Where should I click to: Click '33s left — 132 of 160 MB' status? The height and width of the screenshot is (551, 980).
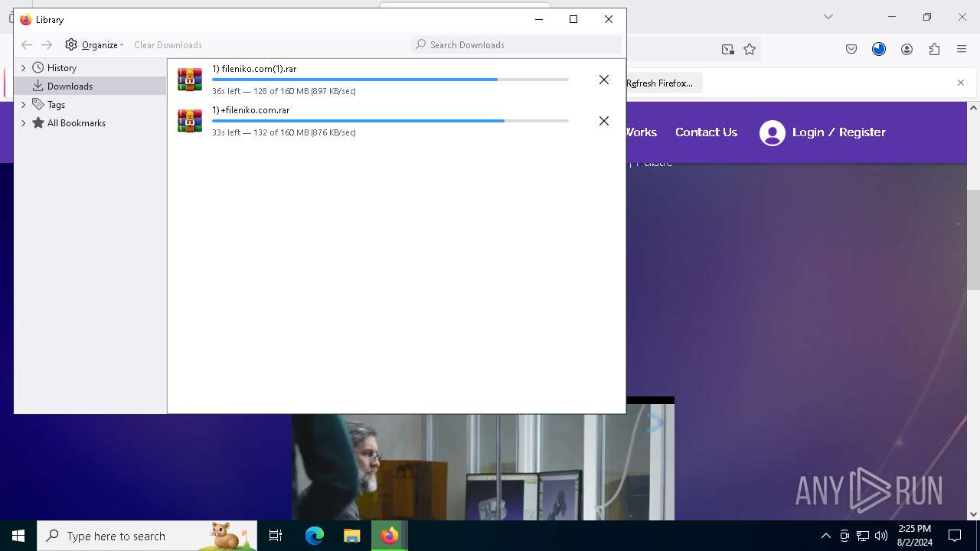point(284,132)
